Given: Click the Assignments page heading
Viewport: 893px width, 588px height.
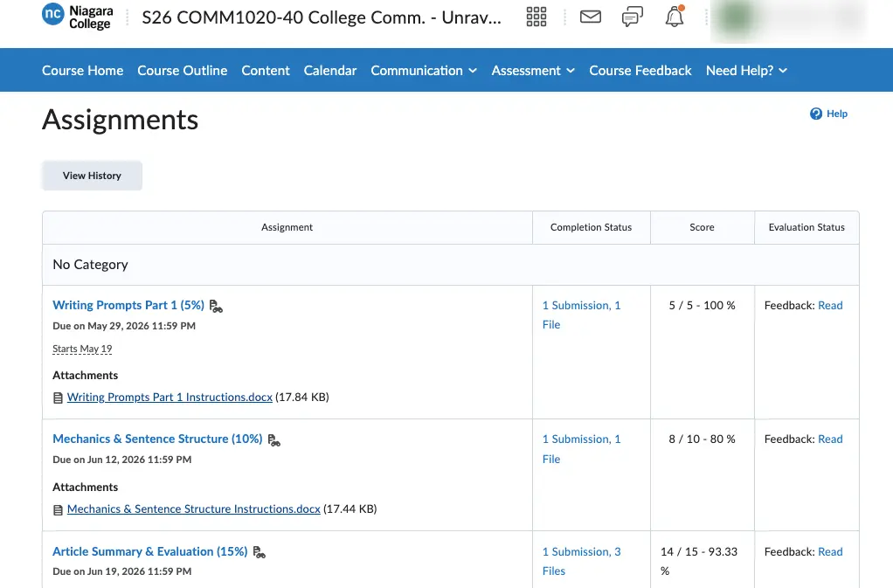Looking at the screenshot, I should pos(121,120).
